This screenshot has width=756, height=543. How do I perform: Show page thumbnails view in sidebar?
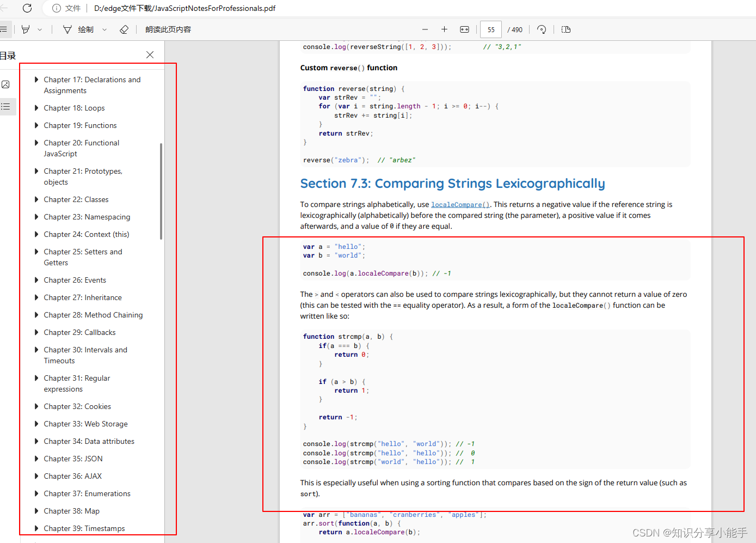click(x=5, y=84)
